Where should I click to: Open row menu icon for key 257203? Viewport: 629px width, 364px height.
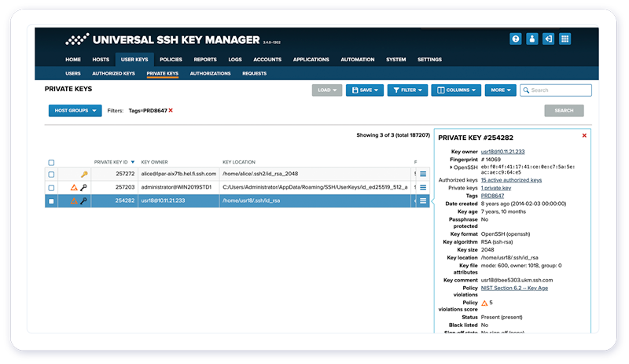pos(423,188)
